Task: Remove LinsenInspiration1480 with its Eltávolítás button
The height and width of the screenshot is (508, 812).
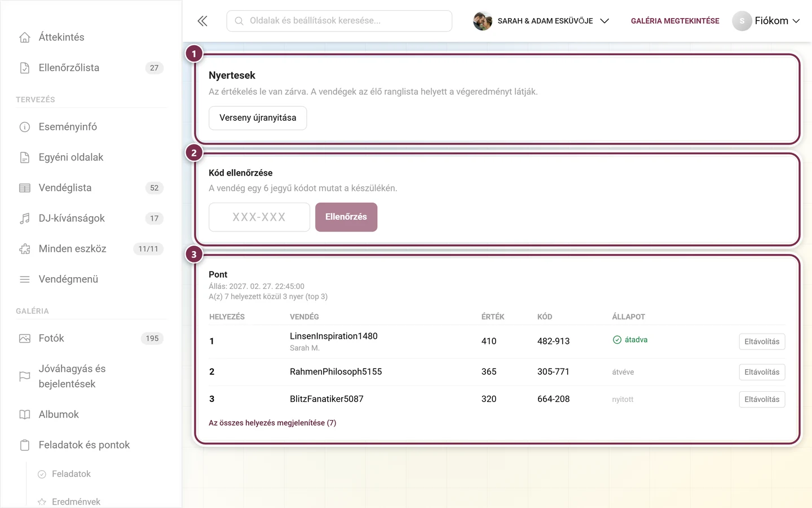Action: pos(762,341)
